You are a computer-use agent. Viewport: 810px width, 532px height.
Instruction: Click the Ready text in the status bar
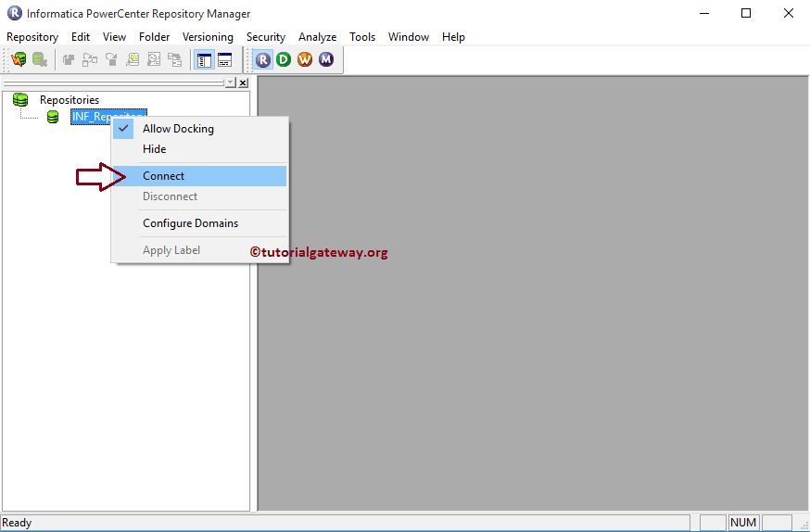[17, 523]
